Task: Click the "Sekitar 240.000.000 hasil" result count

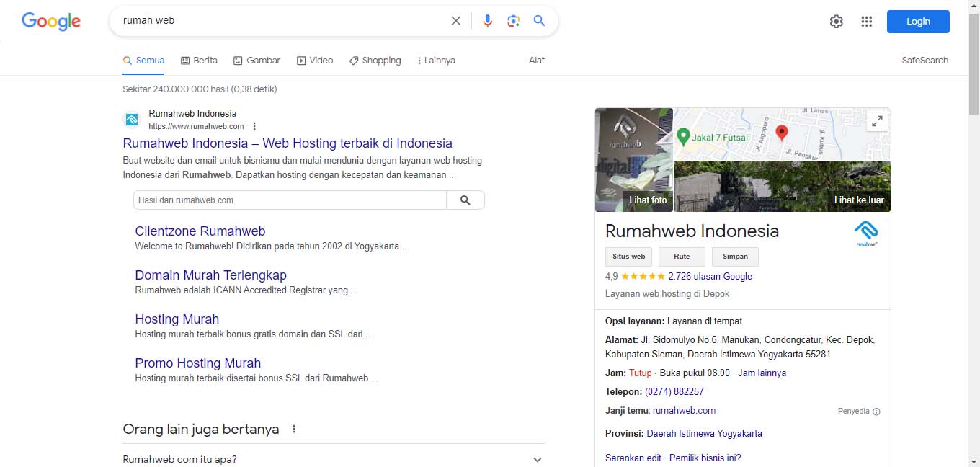Action: click(200, 89)
